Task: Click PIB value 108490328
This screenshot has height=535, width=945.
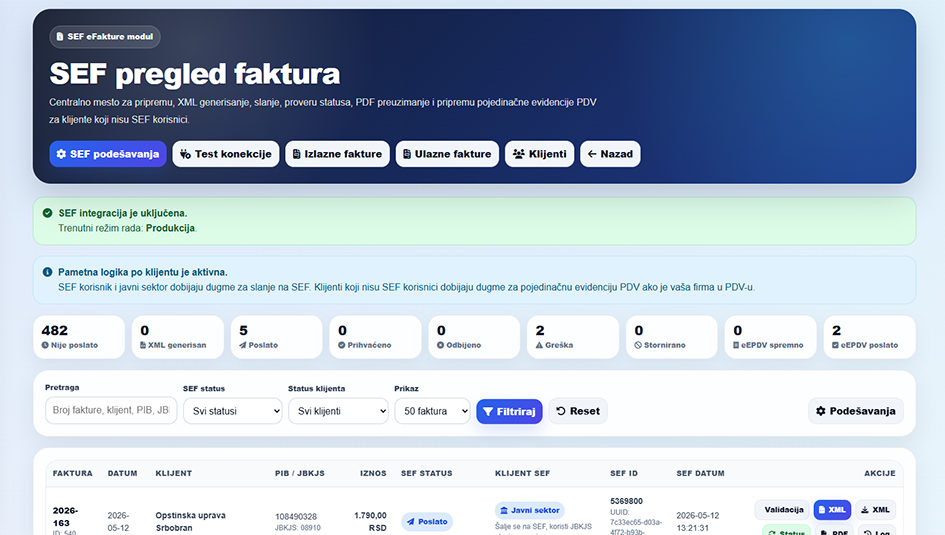Action: coord(296,517)
